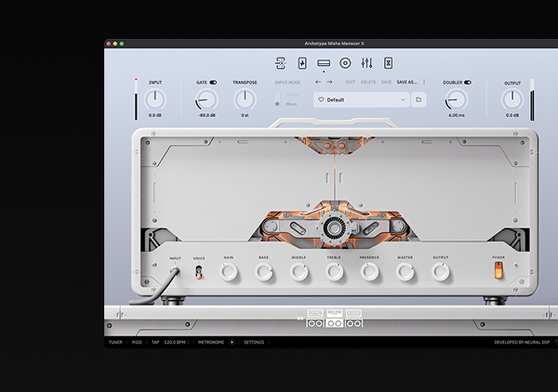Open the pre-effects pedal section icon
The image size is (558, 392).
[x=280, y=63]
